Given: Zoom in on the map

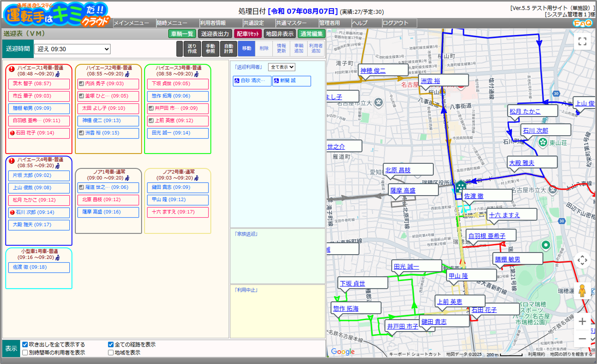Looking at the screenshot, I should coord(582,321).
